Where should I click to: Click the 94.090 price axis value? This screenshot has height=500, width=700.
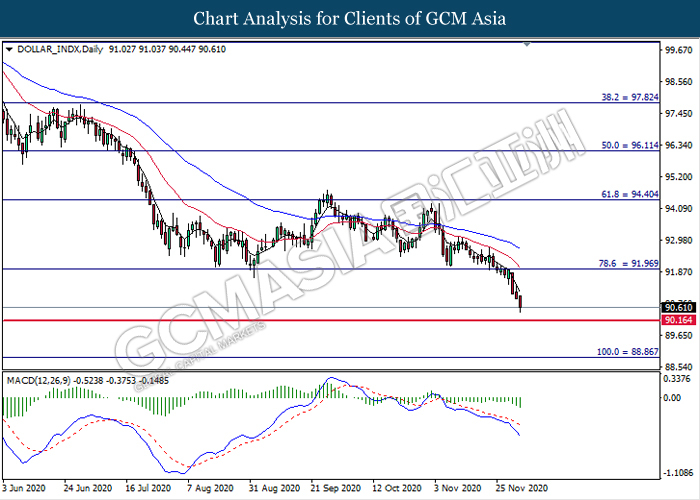tap(679, 208)
